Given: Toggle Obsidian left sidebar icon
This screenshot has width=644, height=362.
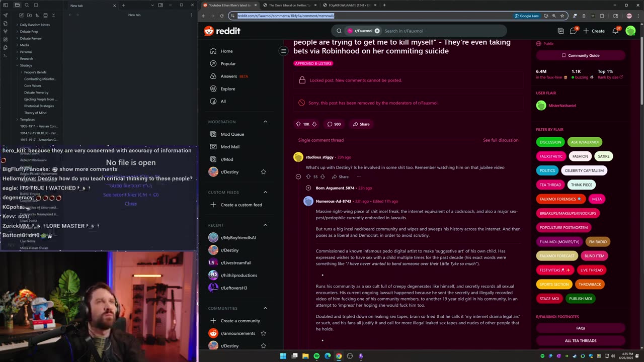Looking at the screenshot, I should 6,5.
